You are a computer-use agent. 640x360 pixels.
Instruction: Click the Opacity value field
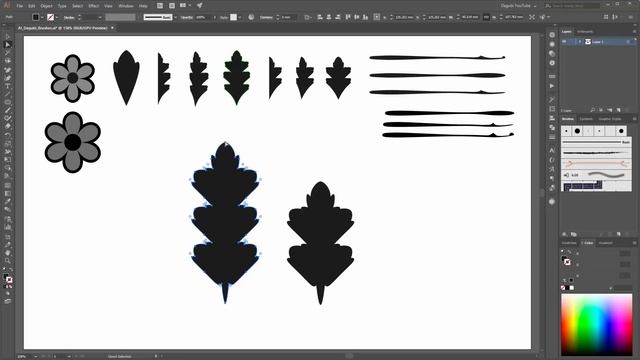pos(203,17)
